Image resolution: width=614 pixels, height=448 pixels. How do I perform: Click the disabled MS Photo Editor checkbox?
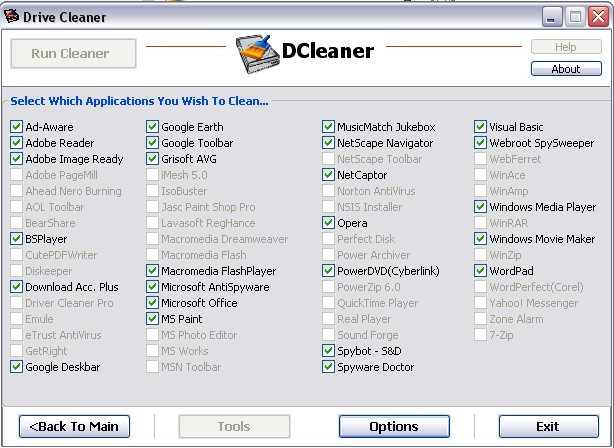152,334
